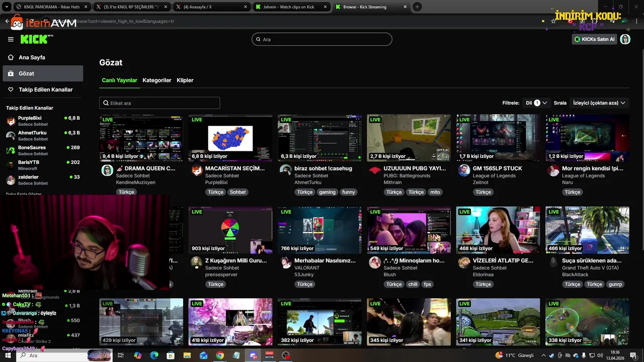
Task: Open Microsoft Edge from the taskbar
Action: click(x=154, y=355)
